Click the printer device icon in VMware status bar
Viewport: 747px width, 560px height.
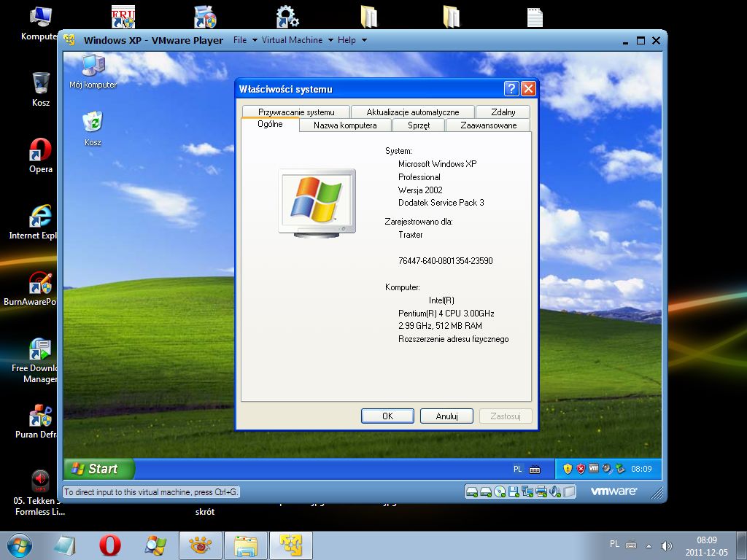541,492
